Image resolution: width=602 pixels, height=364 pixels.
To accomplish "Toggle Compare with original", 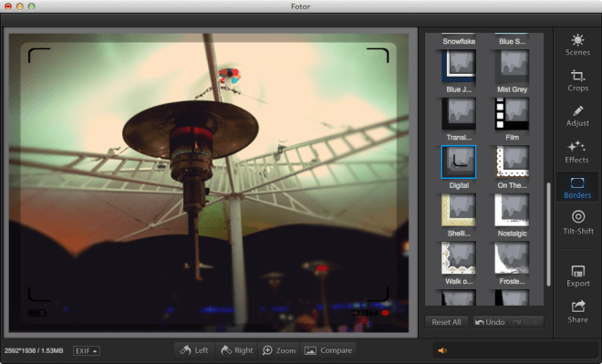I will pyautogui.click(x=328, y=350).
